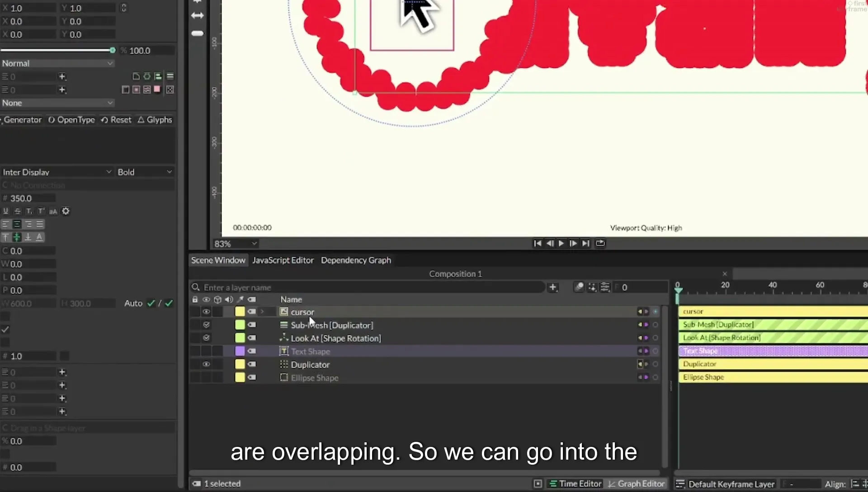Image resolution: width=868 pixels, height=492 pixels.
Task: Jump to first frame button
Action: (537, 243)
